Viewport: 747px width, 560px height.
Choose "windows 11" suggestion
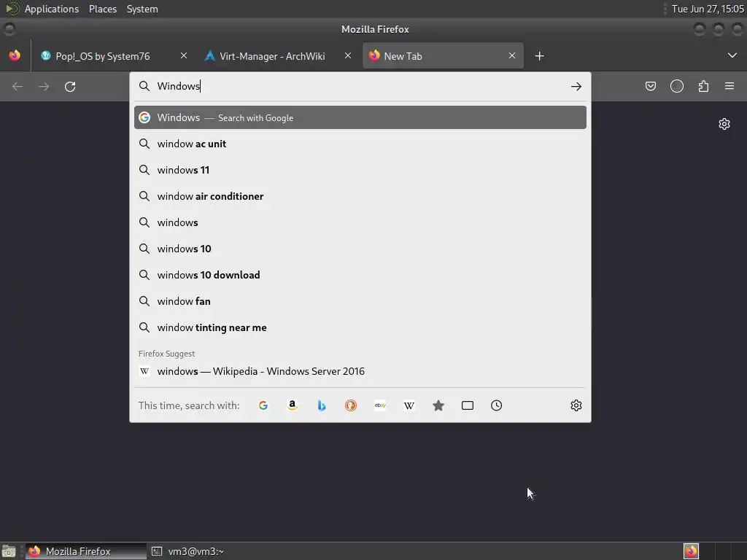click(x=360, y=170)
